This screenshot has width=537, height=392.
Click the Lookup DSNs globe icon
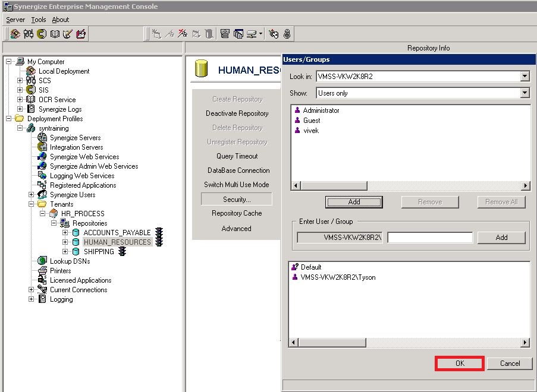click(42, 261)
